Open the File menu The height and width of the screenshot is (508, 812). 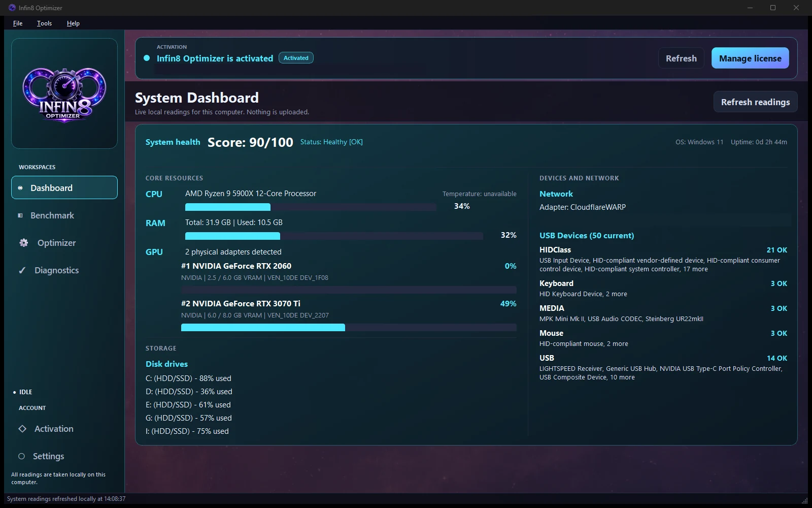click(18, 23)
